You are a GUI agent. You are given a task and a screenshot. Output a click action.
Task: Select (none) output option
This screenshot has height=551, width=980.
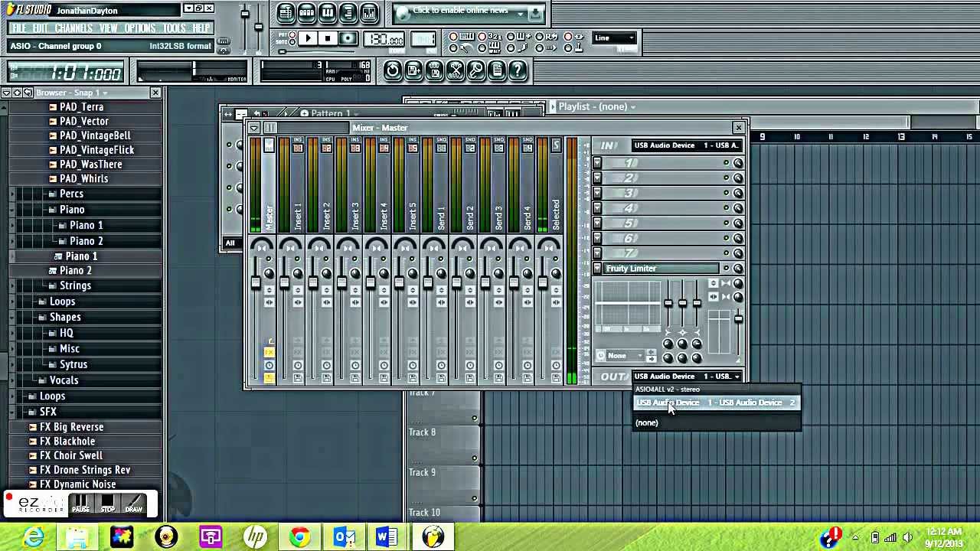[x=717, y=422]
